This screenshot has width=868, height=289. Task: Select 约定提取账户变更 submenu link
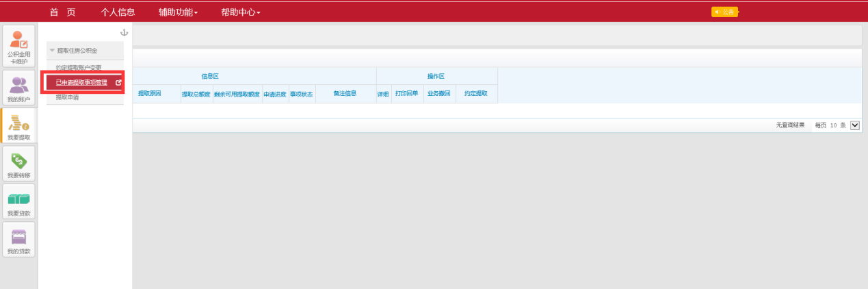(79, 68)
